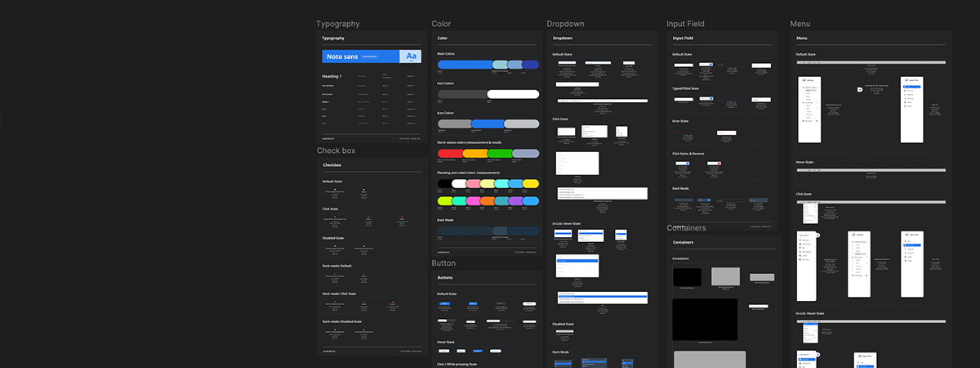Click the "Heading 1" text in Typography

[332, 76]
